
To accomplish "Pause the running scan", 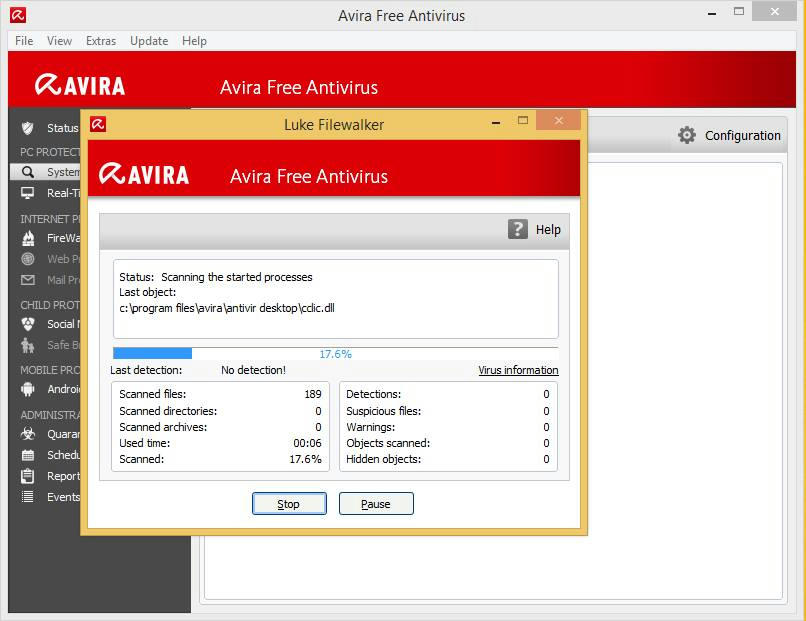I will tap(376, 504).
